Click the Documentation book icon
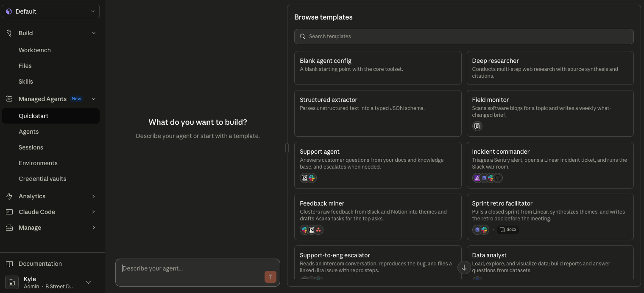The width and height of the screenshot is (644, 293). [x=9, y=264]
